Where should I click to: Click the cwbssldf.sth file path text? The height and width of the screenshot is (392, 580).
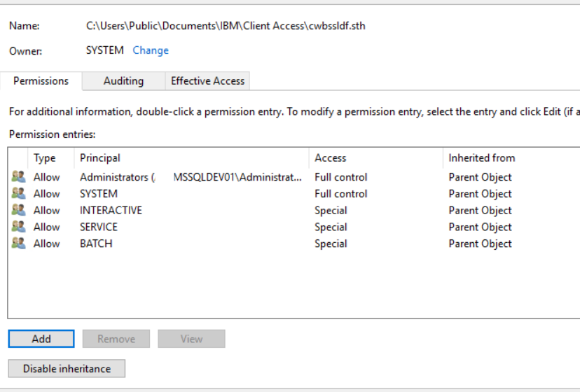click(x=226, y=26)
